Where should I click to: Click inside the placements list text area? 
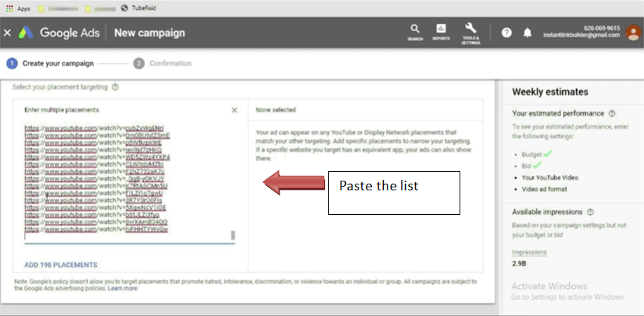coord(129,183)
